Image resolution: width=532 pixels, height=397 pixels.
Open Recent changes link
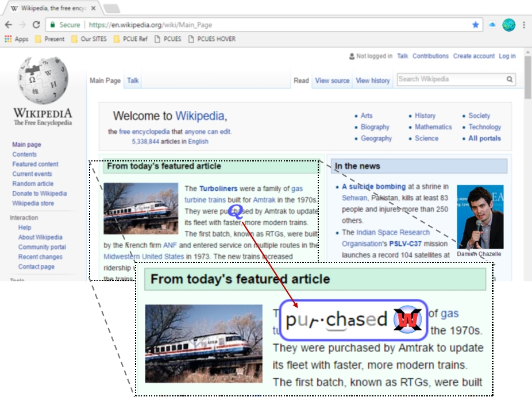[x=40, y=257]
